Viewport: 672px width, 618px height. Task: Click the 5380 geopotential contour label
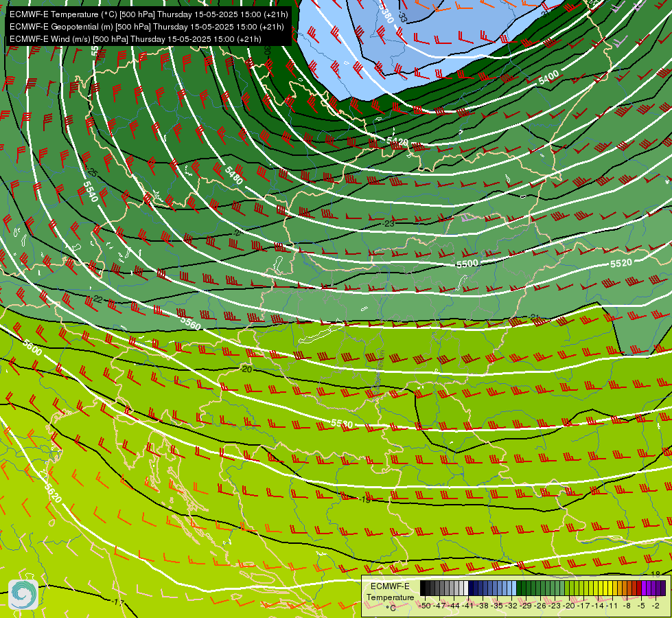(x=386, y=14)
